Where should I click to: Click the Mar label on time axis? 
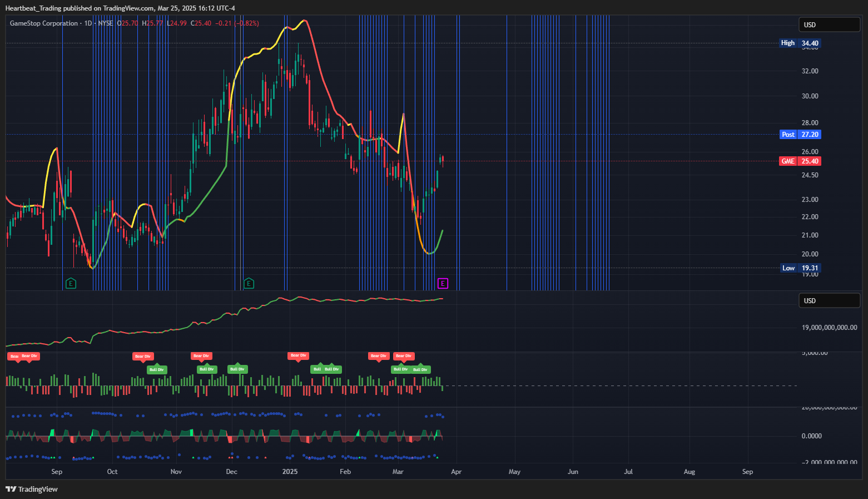398,472
